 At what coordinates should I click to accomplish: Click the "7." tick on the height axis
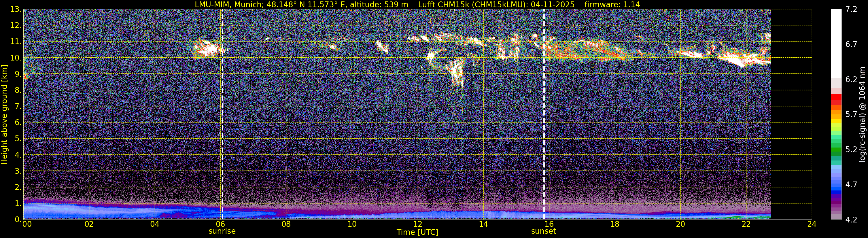point(18,106)
